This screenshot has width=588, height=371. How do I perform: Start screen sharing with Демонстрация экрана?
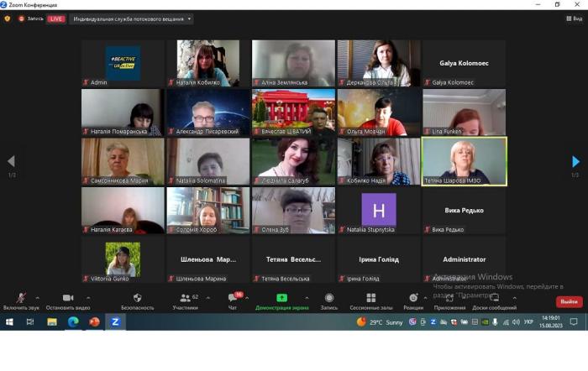pos(281,300)
